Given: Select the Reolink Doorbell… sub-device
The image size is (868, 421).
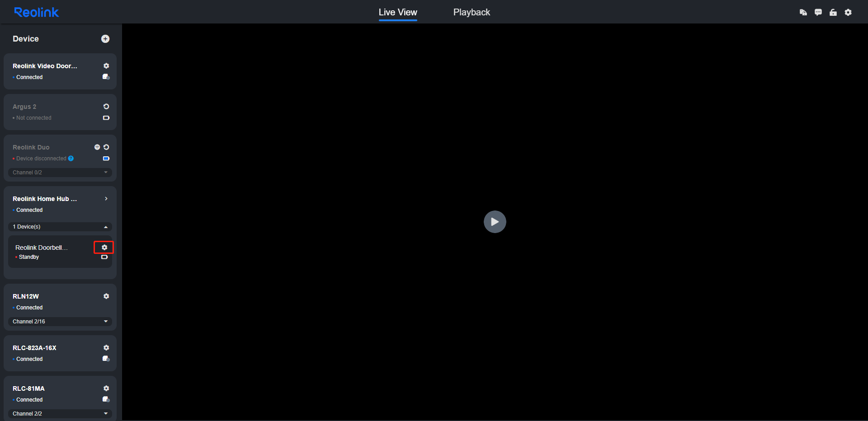Looking at the screenshot, I should pyautogui.click(x=42, y=248).
